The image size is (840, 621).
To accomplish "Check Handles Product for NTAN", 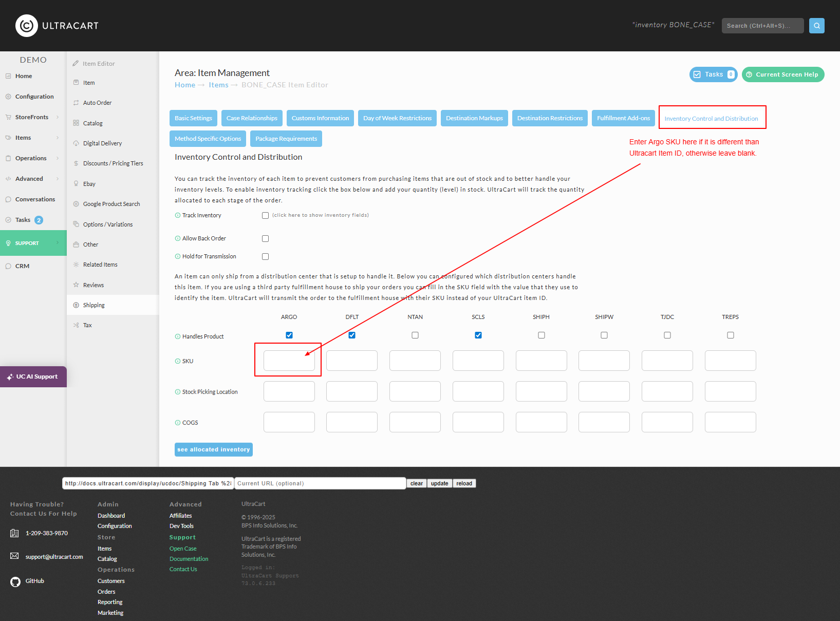I will (x=415, y=335).
